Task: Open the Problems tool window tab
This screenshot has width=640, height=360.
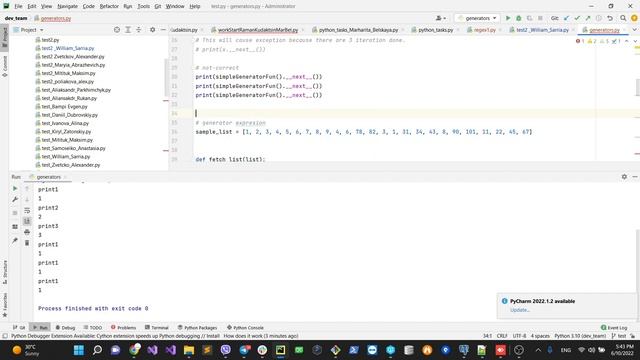Action: pyautogui.click(x=123, y=327)
